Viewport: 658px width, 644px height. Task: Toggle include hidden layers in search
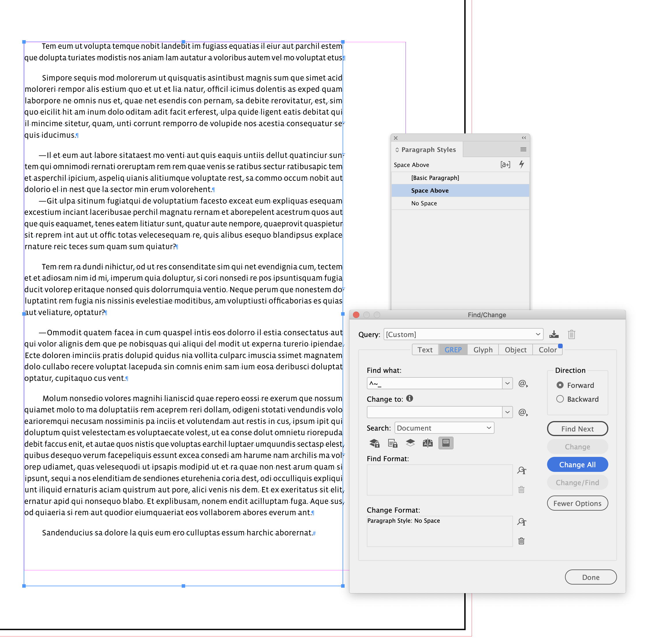(410, 443)
